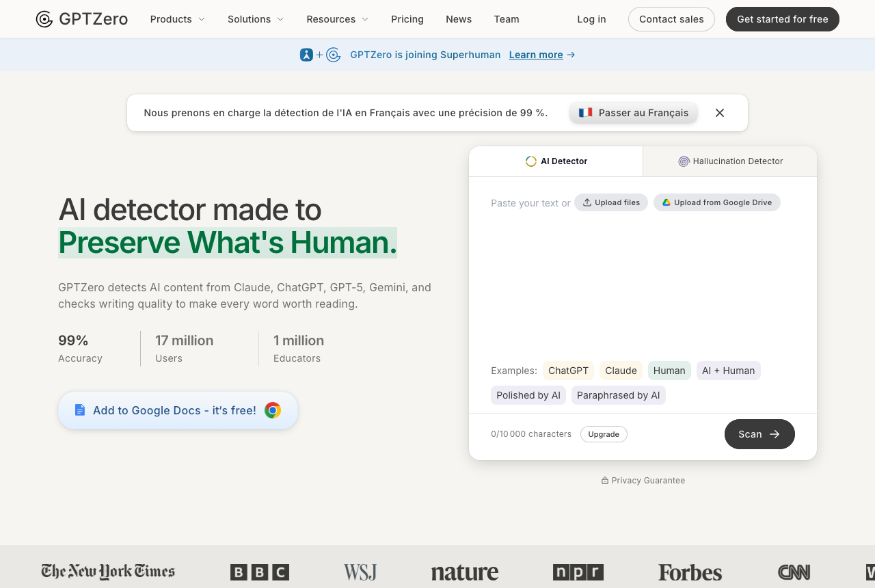Click the GPTZero logo icon
The height and width of the screenshot is (588, 875).
click(44, 19)
